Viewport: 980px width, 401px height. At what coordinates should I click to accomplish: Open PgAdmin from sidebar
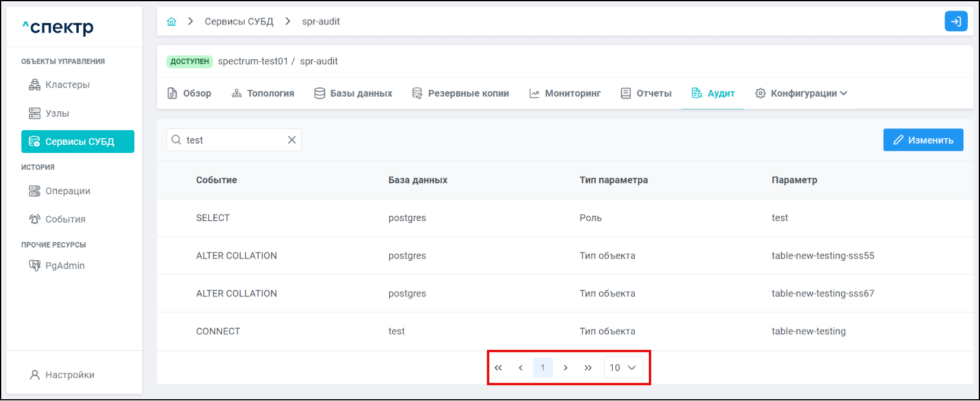tap(65, 265)
